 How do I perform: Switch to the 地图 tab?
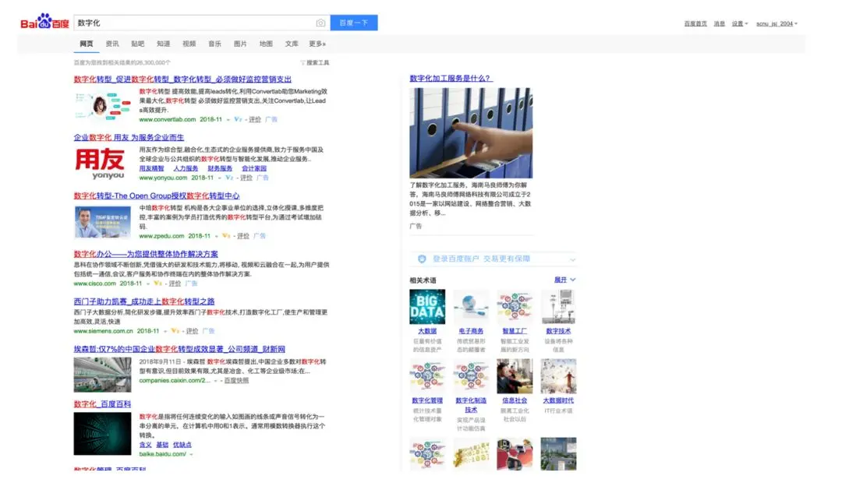pyautogui.click(x=266, y=44)
